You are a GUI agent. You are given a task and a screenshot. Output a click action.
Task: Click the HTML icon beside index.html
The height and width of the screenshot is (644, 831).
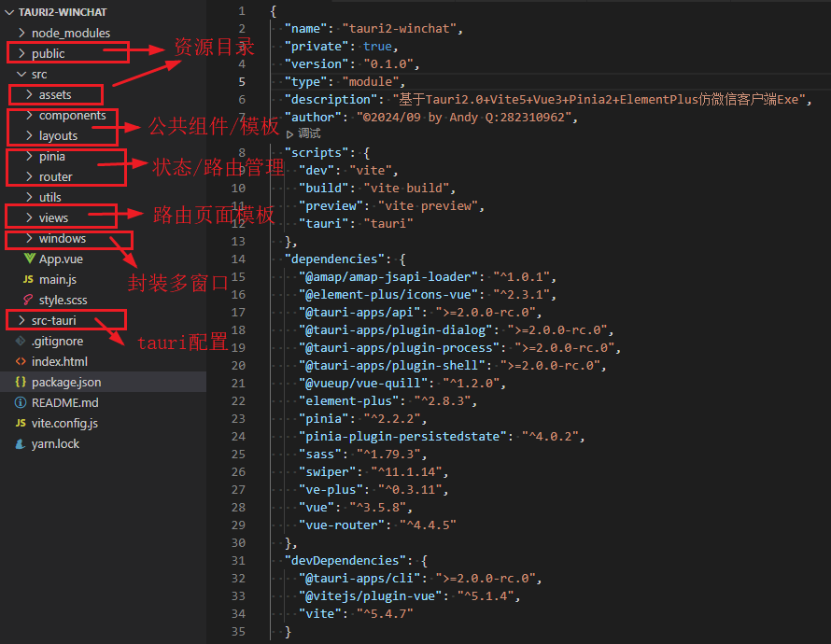21,361
